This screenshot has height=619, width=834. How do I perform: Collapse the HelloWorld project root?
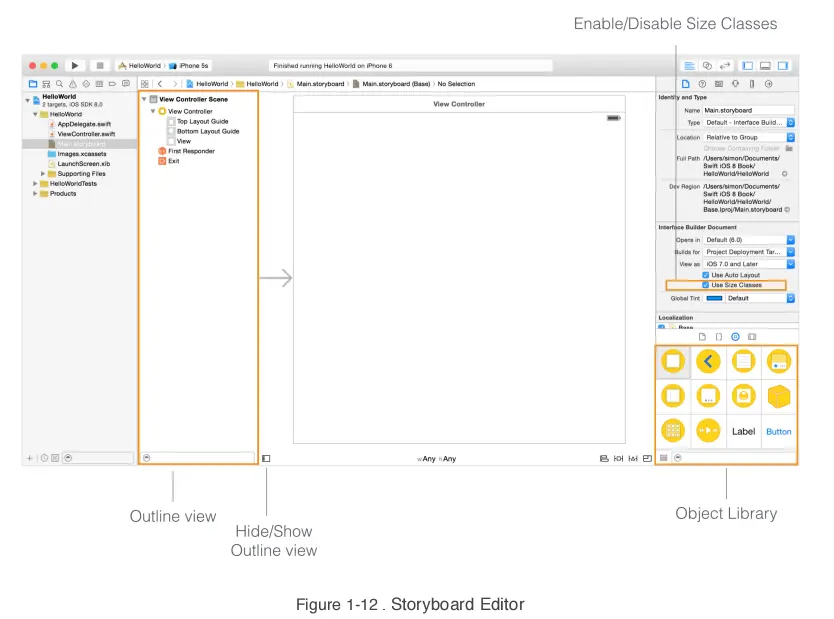coord(28,100)
